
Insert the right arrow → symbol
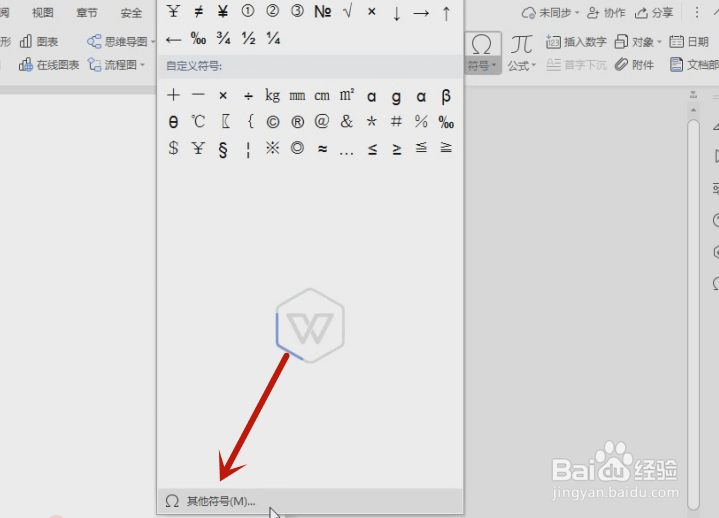[421, 13]
